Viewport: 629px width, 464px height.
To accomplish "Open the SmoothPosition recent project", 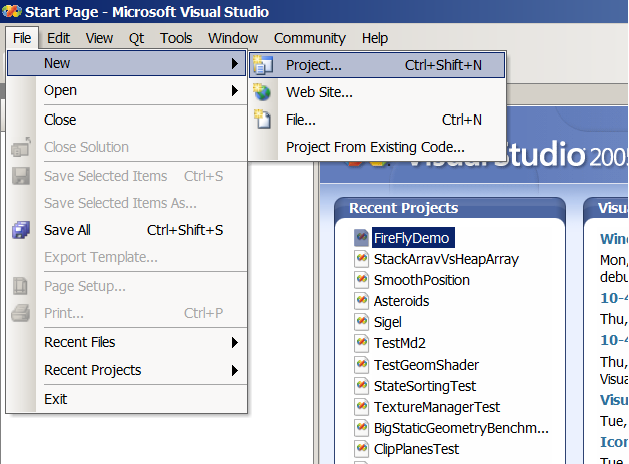I will 421,280.
